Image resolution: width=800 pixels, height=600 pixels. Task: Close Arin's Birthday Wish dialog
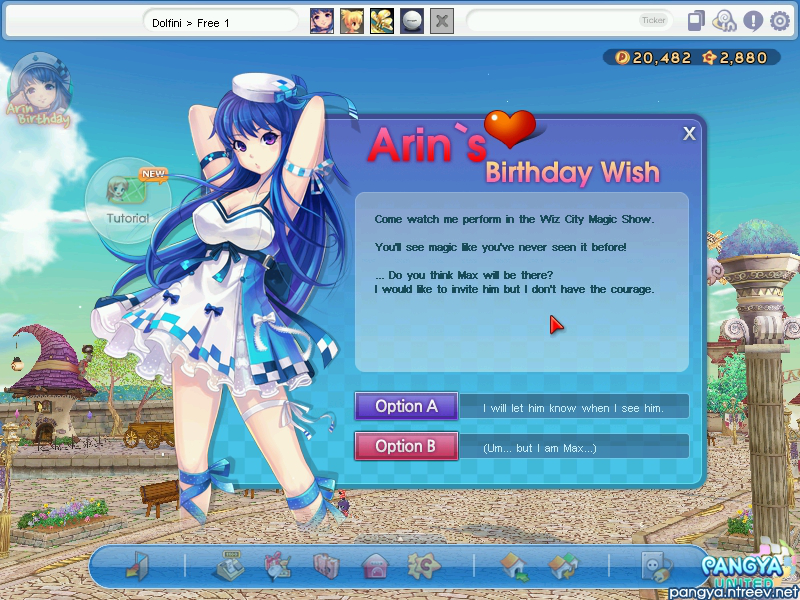coord(689,134)
